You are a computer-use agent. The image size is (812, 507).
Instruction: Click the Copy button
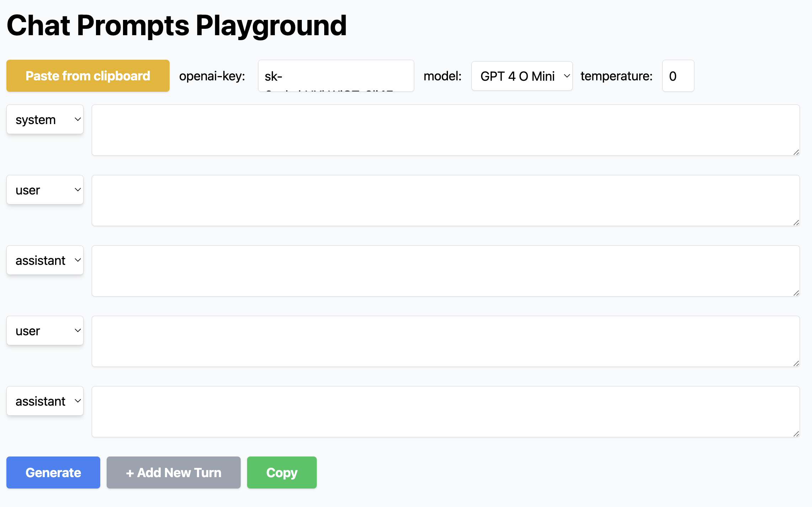(282, 472)
